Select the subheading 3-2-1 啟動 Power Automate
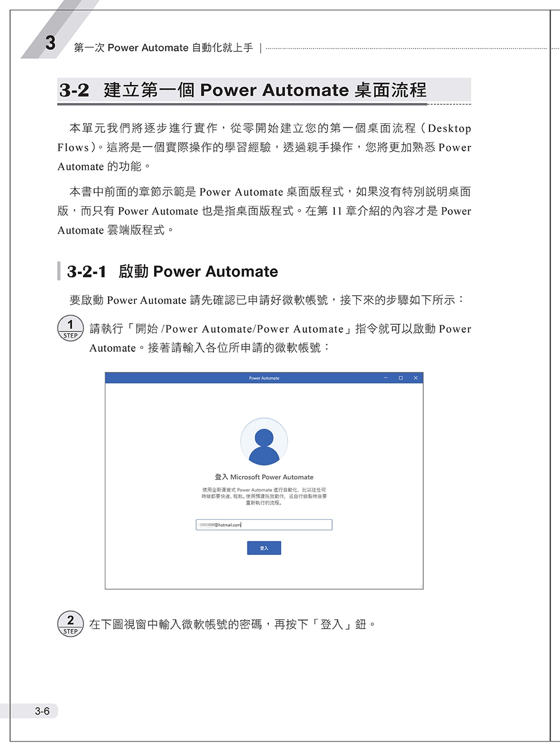The height and width of the screenshot is (751, 560). click(172, 271)
